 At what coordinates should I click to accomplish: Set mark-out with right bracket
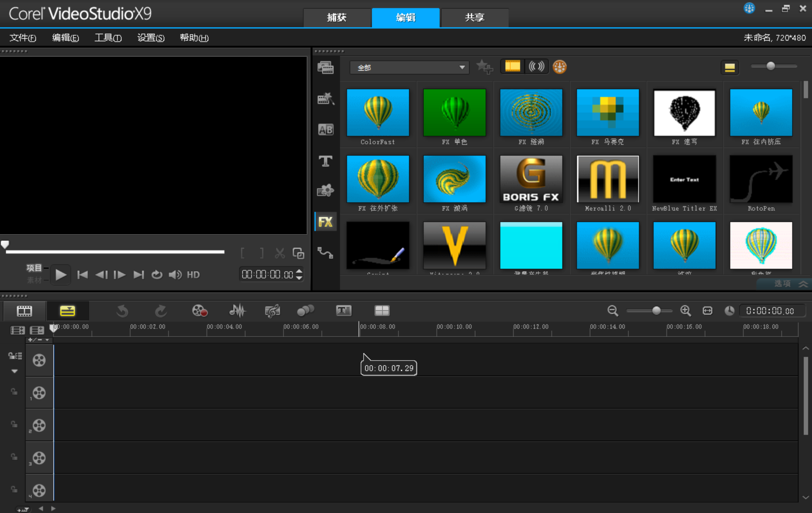point(261,253)
